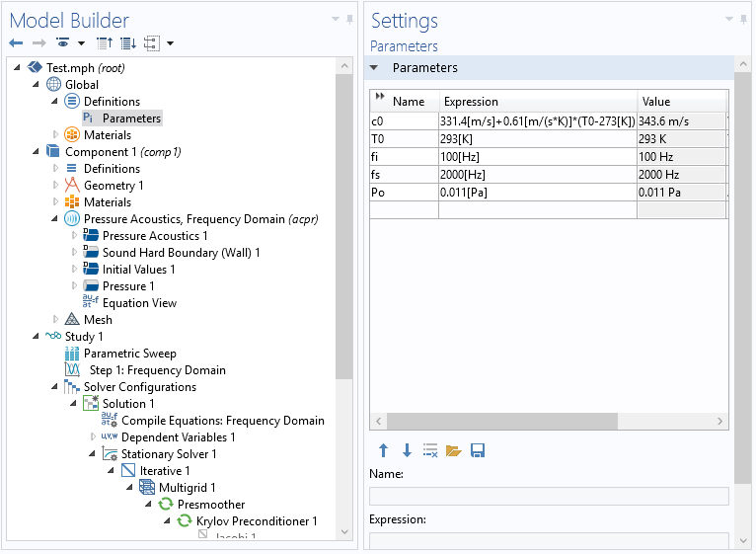Expand the Materials node under Global
756x554 pixels.
tap(56, 135)
